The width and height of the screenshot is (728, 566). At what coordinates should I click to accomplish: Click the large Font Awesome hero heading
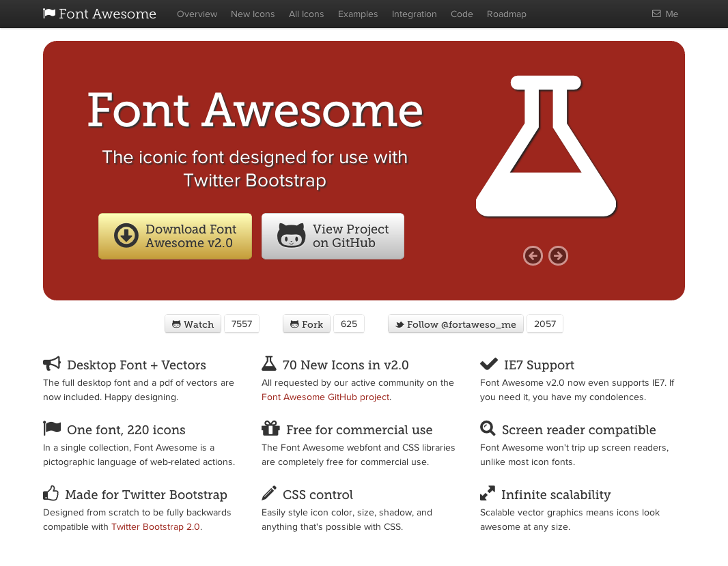point(255,110)
